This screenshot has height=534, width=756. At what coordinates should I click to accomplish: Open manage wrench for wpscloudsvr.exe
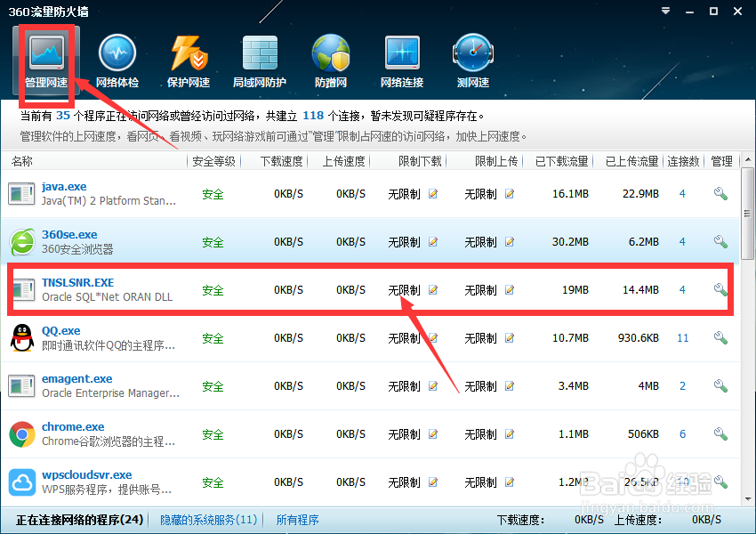click(720, 481)
